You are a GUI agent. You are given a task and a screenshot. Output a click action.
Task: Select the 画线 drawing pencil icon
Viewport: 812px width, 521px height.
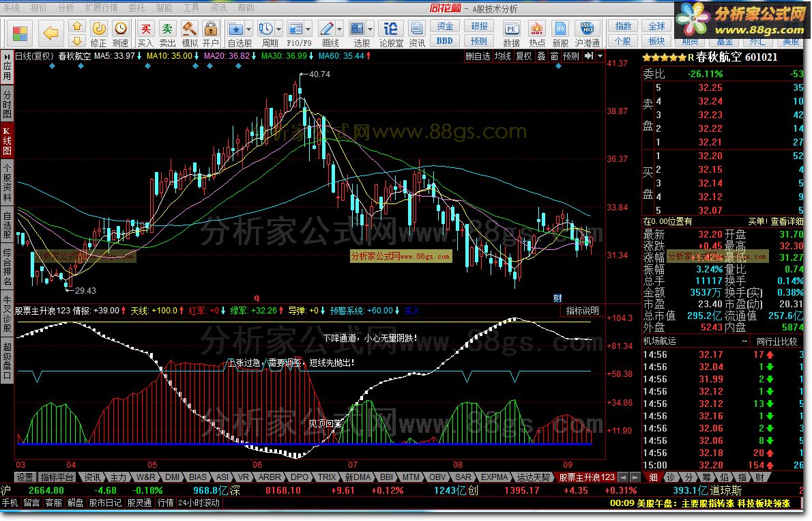coord(327,29)
